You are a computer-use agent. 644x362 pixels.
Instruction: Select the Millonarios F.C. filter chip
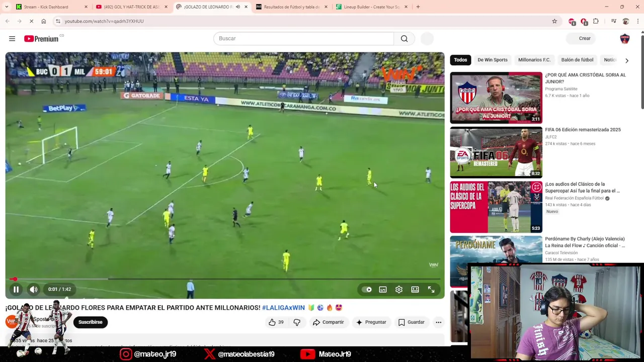pyautogui.click(x=534, y=60)
